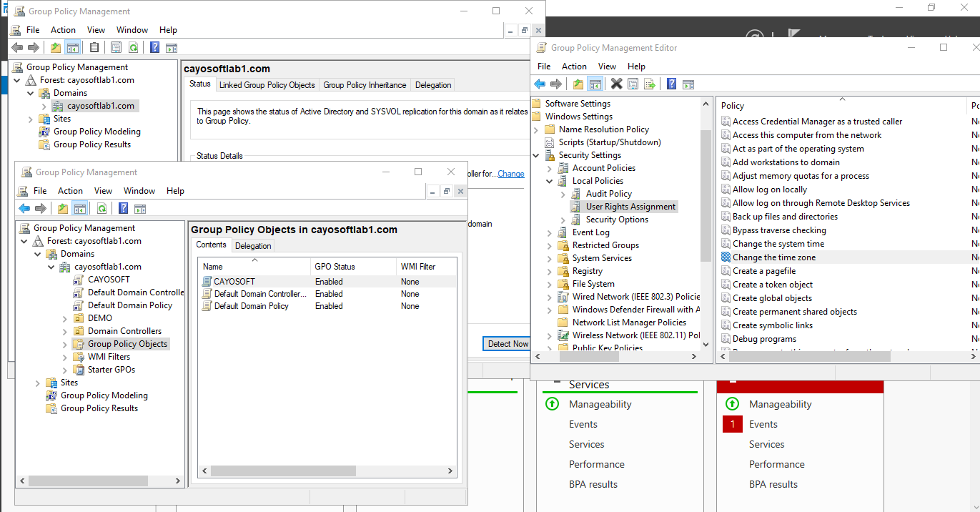The width and height of the screenshot is (980, 512).
Task: Switch to the Delegation tab in Group Policy Objects
Action: click(253, 245)
